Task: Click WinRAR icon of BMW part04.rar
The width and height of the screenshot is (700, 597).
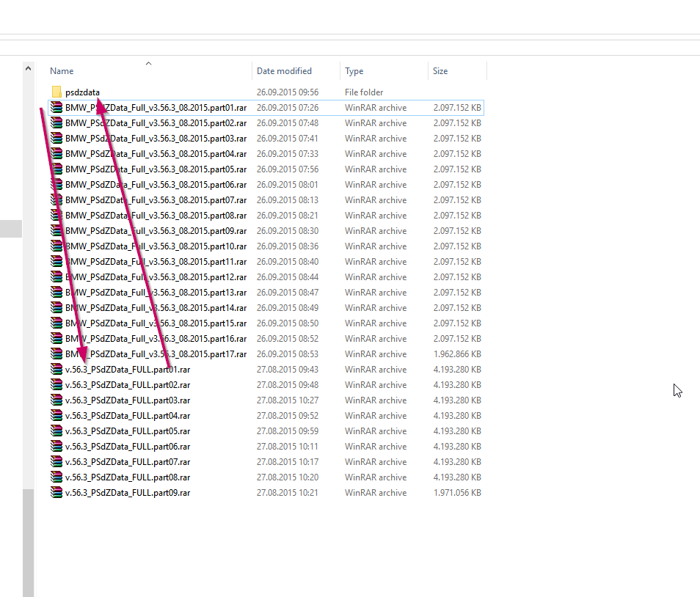Action: pyautogui.click(x=56, y=153)
